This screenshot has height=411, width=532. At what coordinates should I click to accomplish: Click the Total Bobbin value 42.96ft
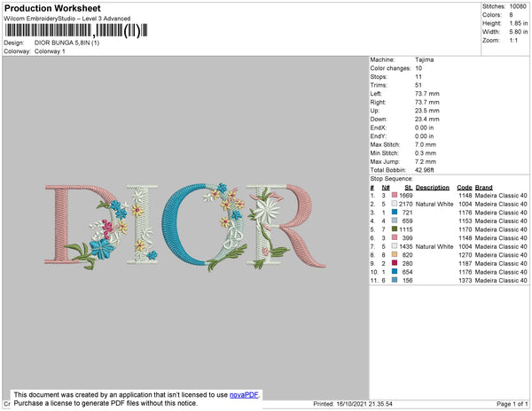[x=424, y=170]
